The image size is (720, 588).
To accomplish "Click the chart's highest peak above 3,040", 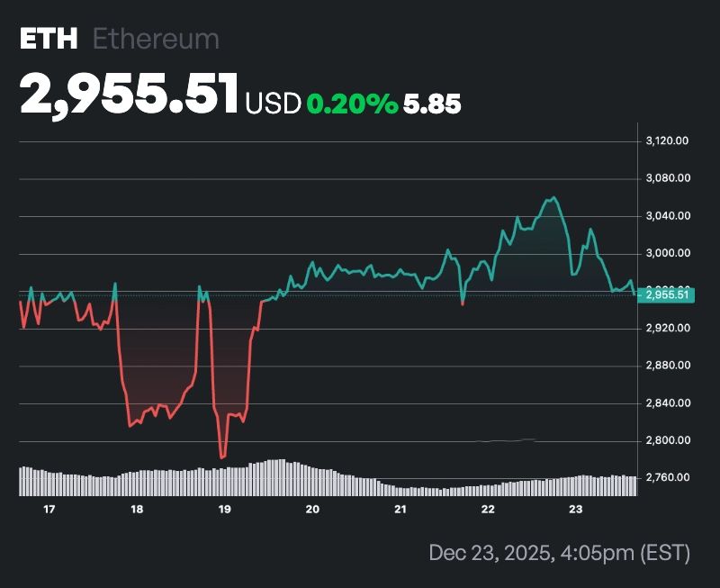I will [553, 197].
